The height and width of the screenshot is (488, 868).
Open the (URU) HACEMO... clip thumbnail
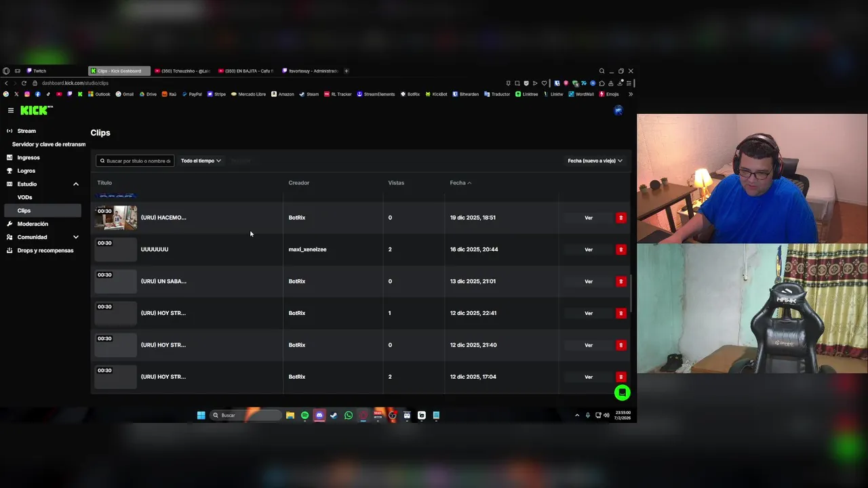pyautogui.click(x=116, y=218)
